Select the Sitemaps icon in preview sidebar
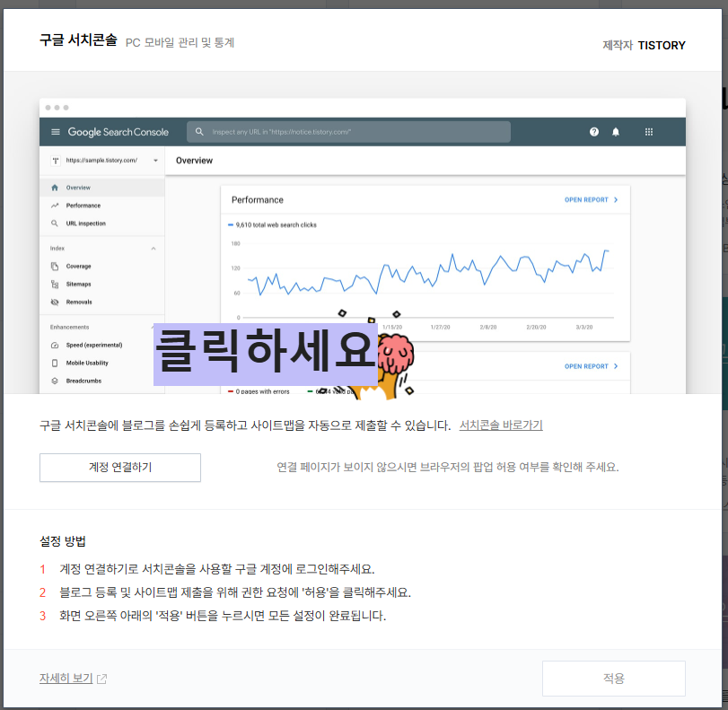This screenshot has width=728, height=710. pyautogui.click(x=55, y=285)
